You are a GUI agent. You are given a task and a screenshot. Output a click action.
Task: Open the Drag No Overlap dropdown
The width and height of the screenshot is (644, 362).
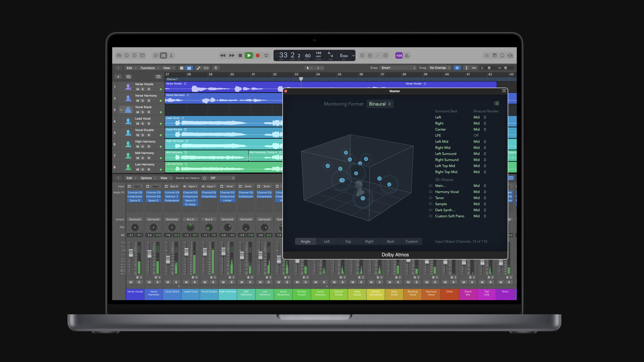[x=439, y=68]
